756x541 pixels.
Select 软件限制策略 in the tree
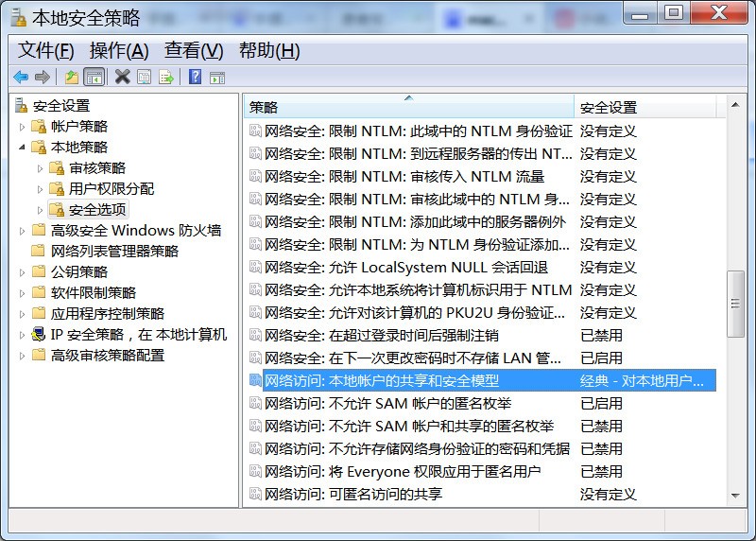pyautogui.click(x=93, y=293)
